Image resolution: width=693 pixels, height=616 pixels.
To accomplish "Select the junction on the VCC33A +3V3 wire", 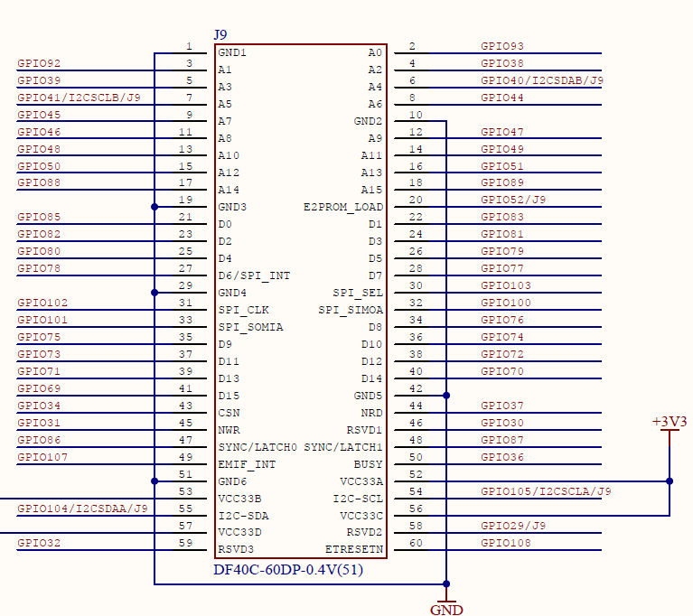I will coord(670,481).
